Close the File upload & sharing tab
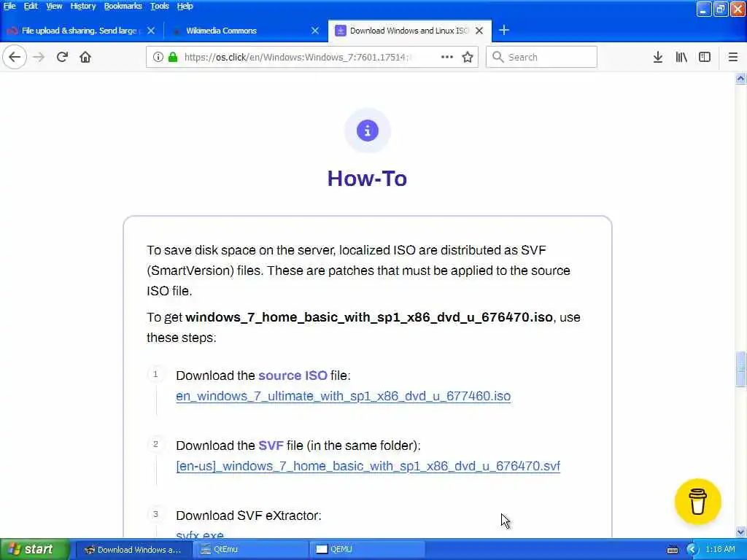The image size is (747, 560). 151,31
